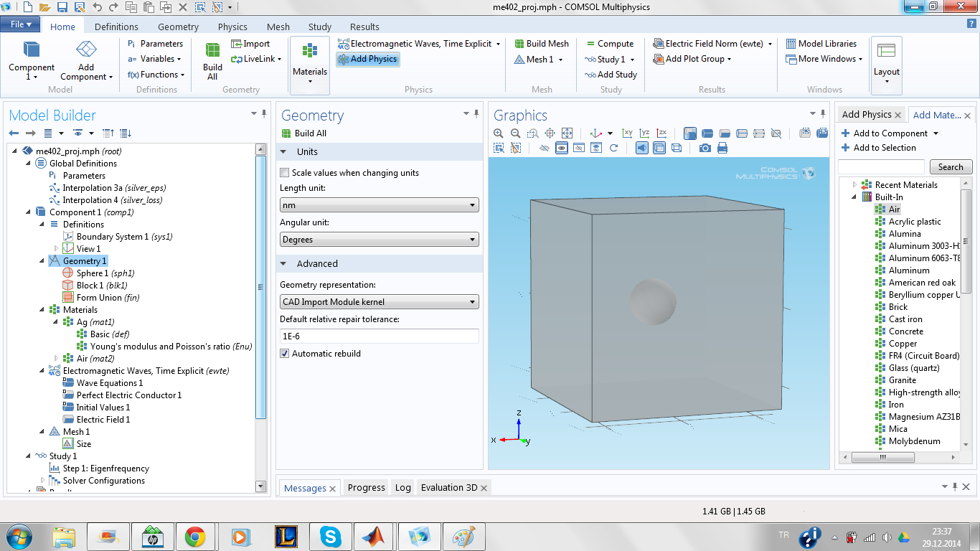This screenshot has width=980, height=551.
Task: Open the Length unit dropdown
Action: (379, 205)
